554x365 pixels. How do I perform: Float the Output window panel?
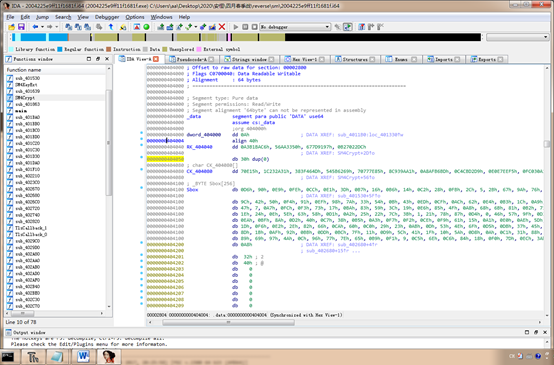click(536, 332)
